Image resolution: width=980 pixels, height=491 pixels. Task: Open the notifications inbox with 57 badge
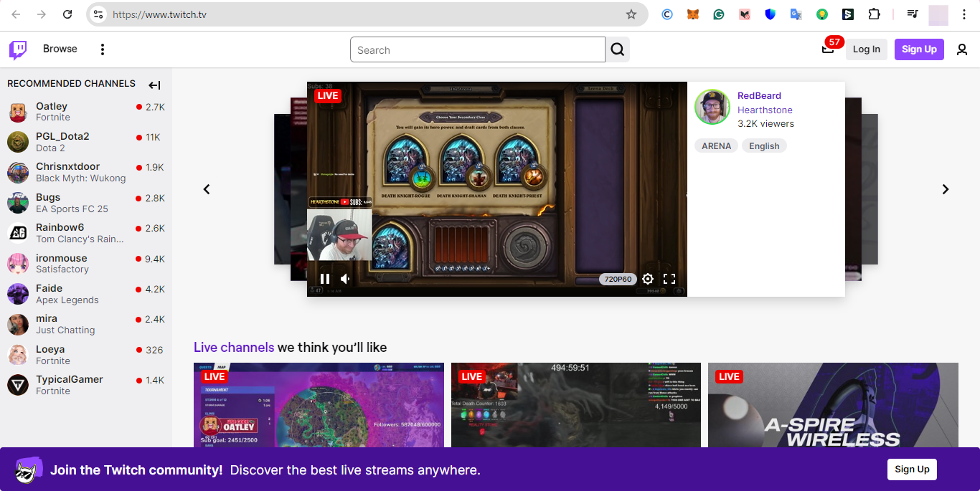[828, 49]
